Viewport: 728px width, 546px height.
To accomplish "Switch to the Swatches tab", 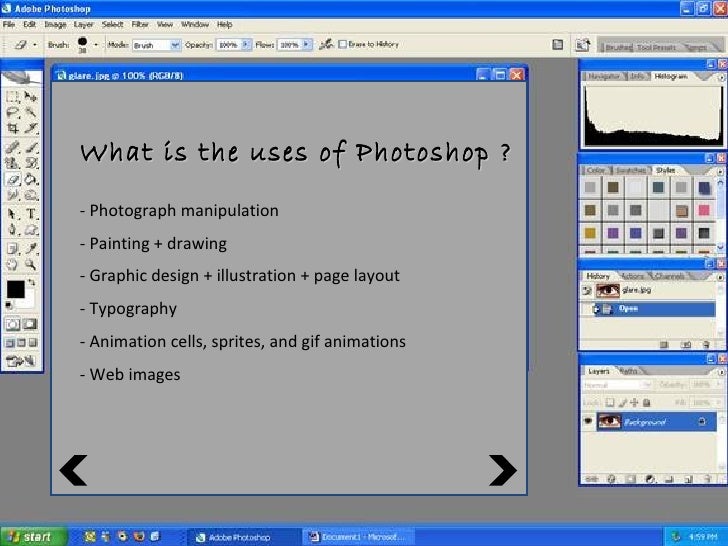I will [x=630, y=170].
